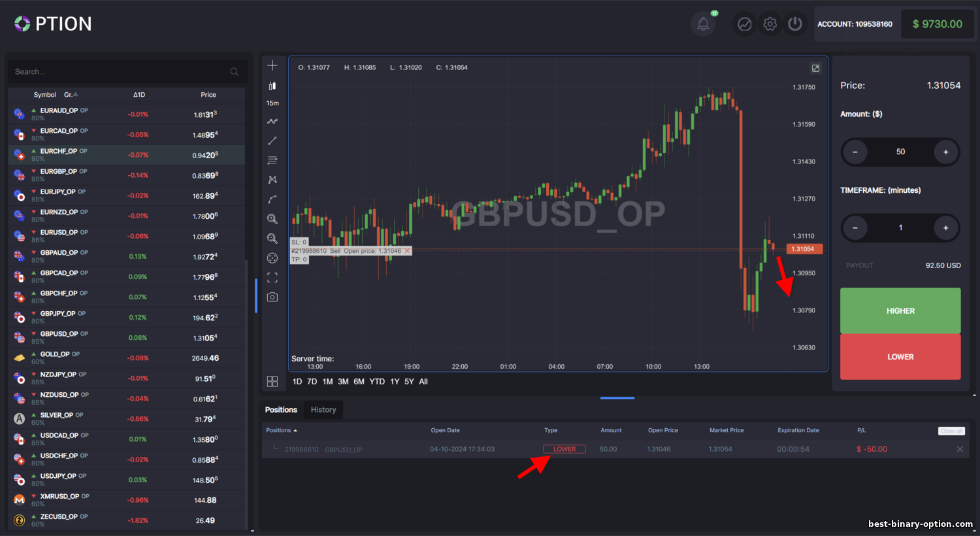This screenshot has height=536, width=980.
Task: Place a HIGHER trade
Action: [x=900, y=310]
